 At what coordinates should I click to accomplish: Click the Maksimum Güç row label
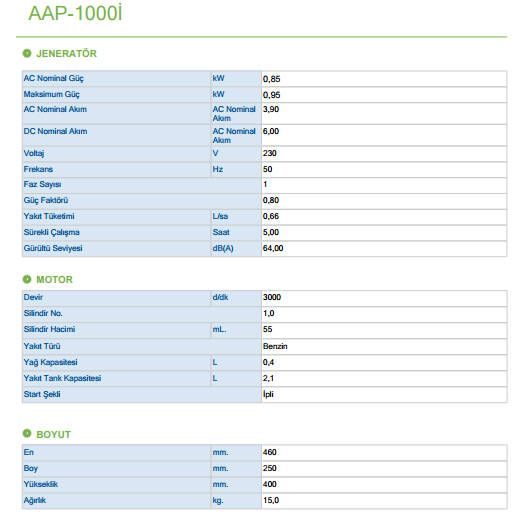[x=52, y=94]
